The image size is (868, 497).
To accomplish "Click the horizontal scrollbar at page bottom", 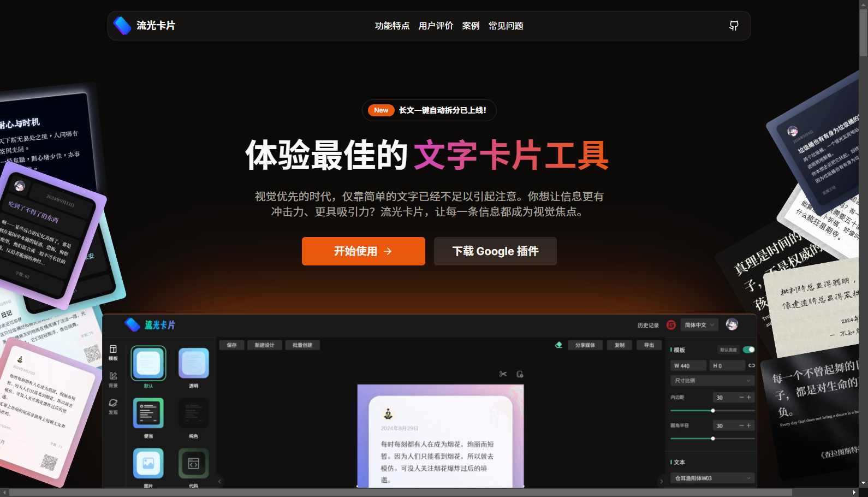I will click(401, 493).
